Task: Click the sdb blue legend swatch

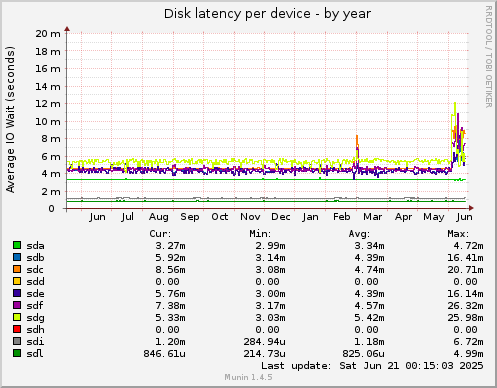Action: tap(17, 257)
